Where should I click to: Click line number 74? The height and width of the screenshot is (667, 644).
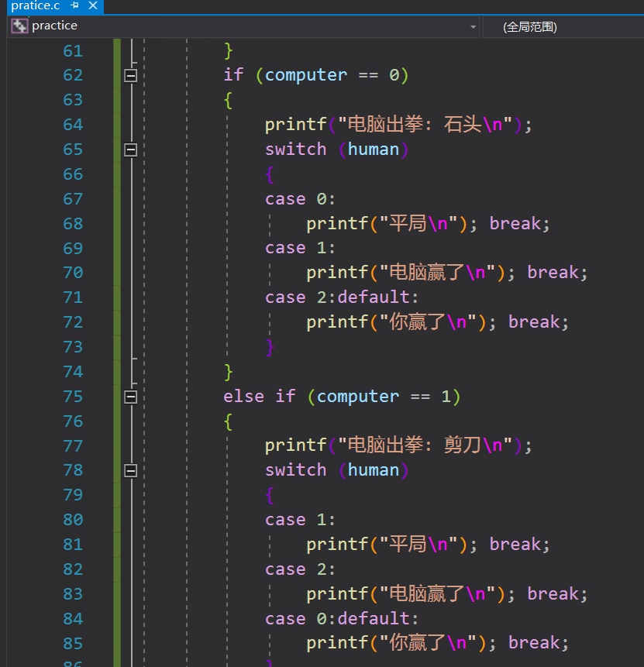point(73,372)
